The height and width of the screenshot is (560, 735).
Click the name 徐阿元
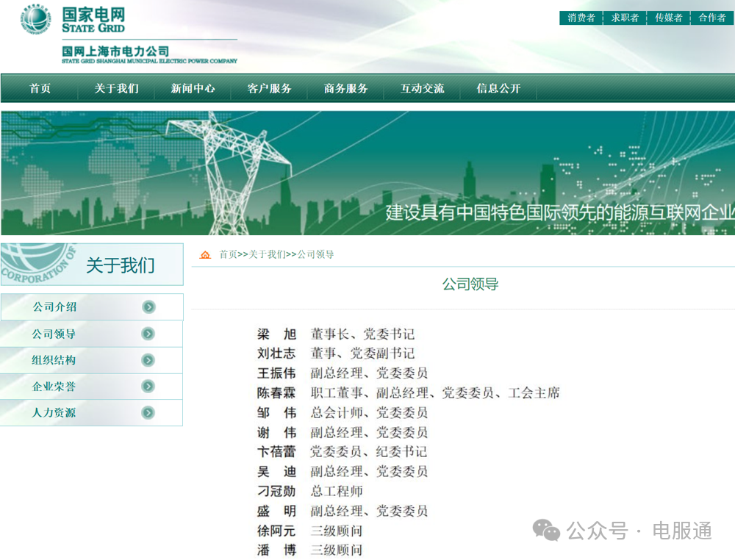click(276, 531)
